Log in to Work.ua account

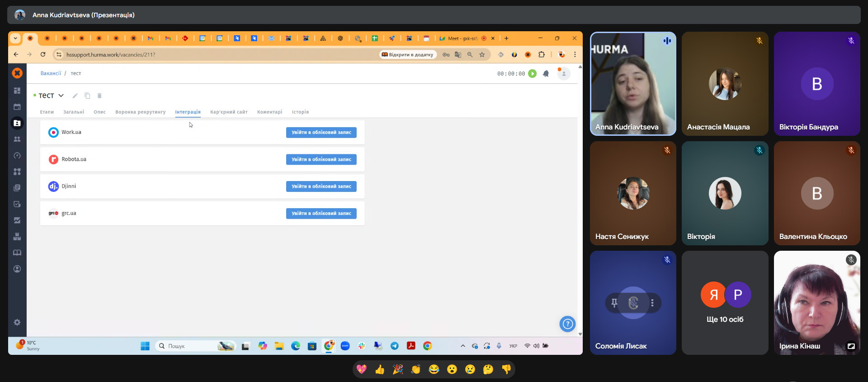click(321, 132)
